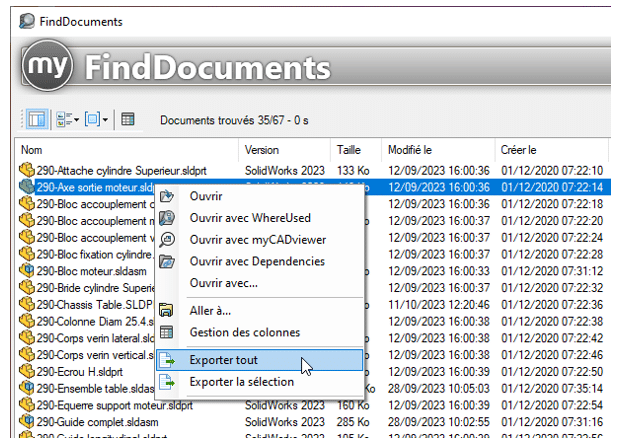
Task: Click the list grouping toolbar icon
Action: (64, 119)
